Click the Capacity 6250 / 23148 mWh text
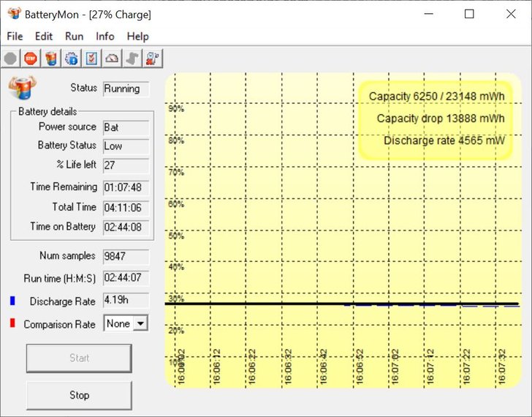This screenshot has width=532, height=417. (437, 97)
